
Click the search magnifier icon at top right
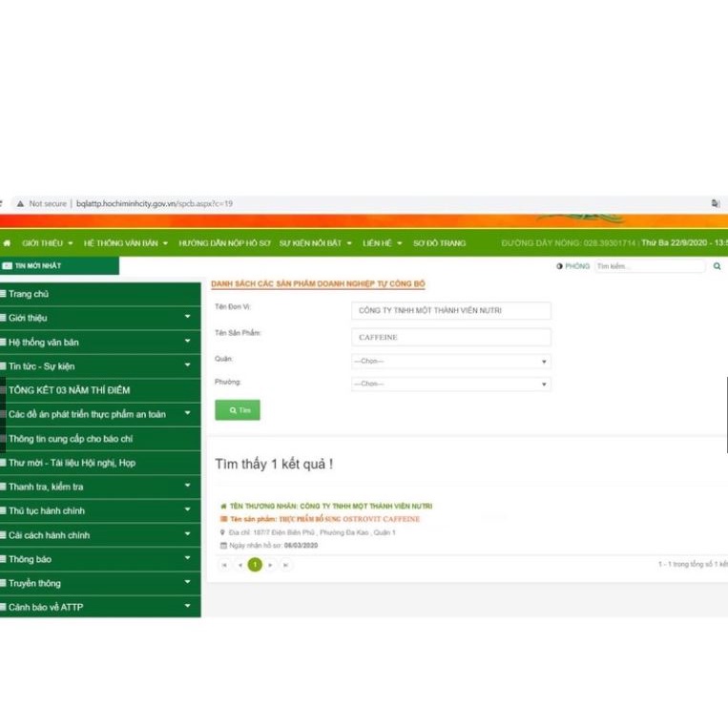[x=717, y=266]
